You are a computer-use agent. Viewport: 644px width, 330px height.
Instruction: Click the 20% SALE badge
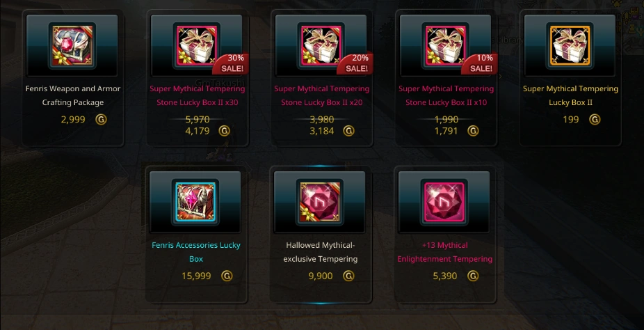coord(355,63)
